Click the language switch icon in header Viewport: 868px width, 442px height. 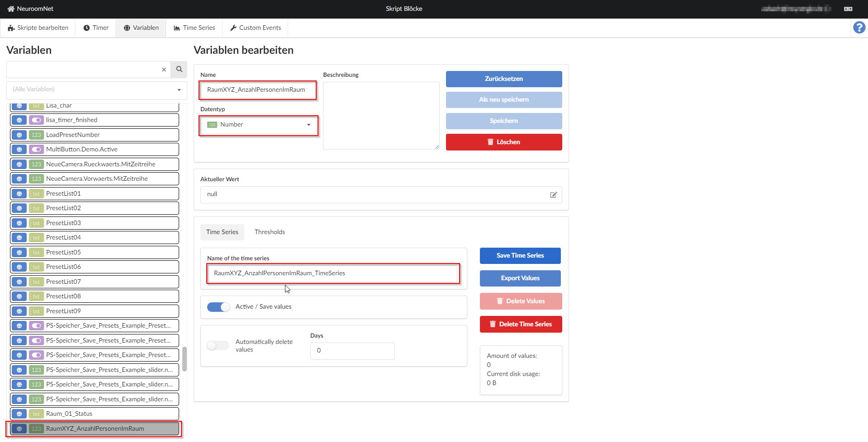pos(848,9)
